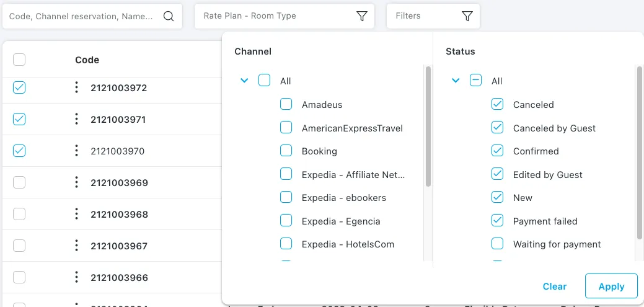Check the Channel All checkbox
This screenshot has height=307, width=644.
[x=265, y=80]
